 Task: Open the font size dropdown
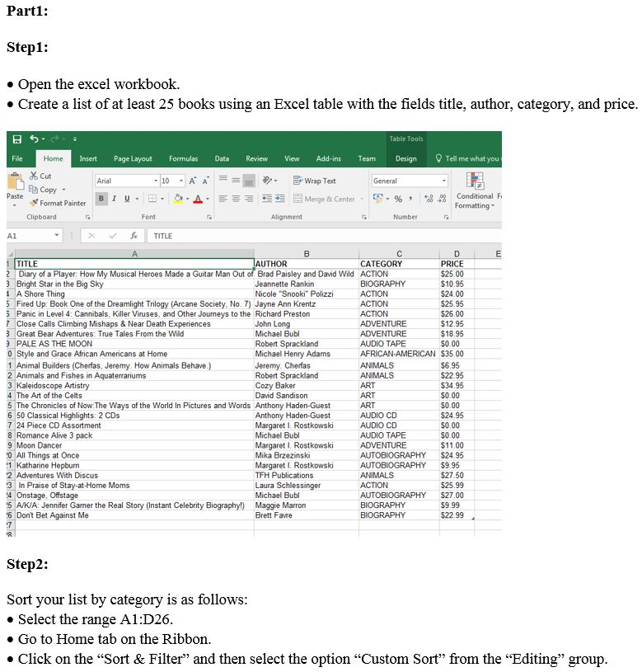point(181,181)
